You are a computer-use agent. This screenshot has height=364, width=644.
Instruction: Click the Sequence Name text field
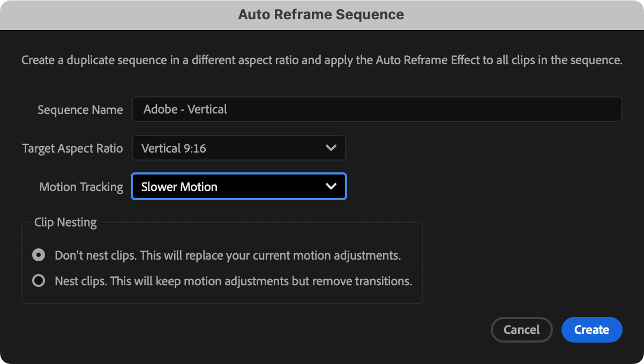click(x=377, y=109)
